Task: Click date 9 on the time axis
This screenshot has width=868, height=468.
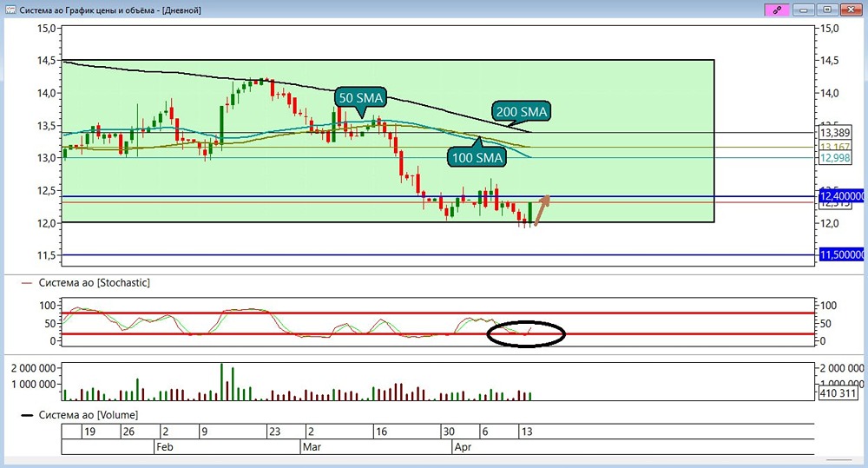Action: tap(204, 432)
